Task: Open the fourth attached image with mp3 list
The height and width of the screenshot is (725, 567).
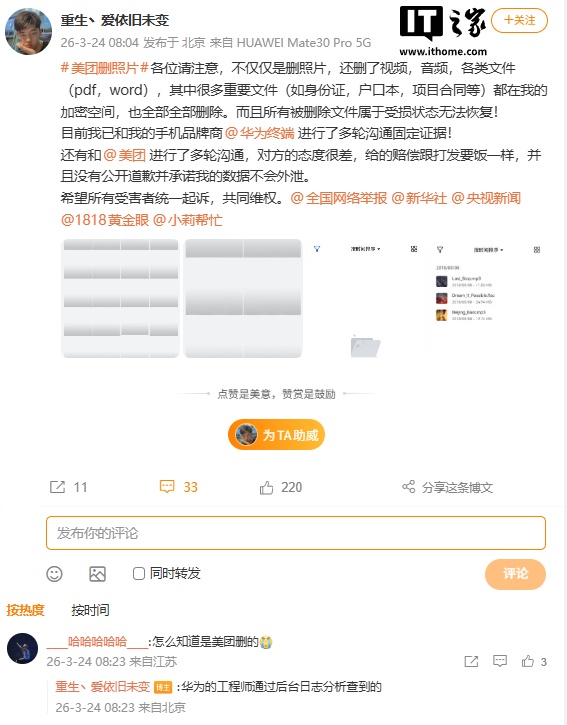Action: click(488, 299)
